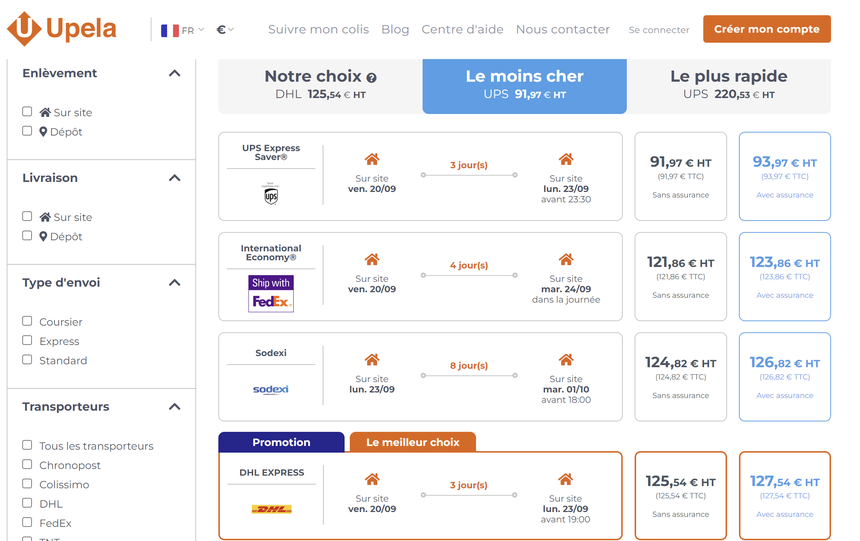Click delivery house icon in International Economy row
The image size is (860, 541).
[x=566, y=259]
